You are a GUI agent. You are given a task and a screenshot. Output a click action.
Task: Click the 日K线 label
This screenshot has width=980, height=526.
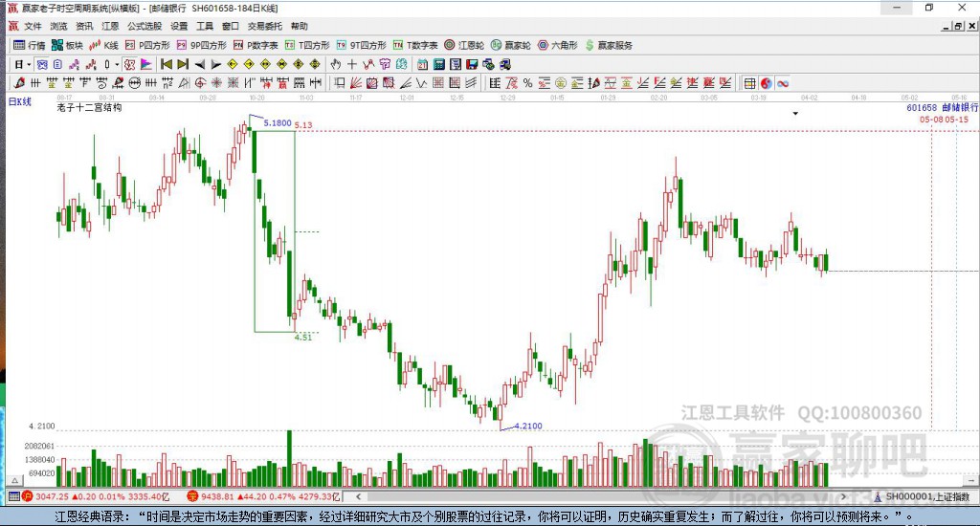pyautogui.click(x=19, y=101)
